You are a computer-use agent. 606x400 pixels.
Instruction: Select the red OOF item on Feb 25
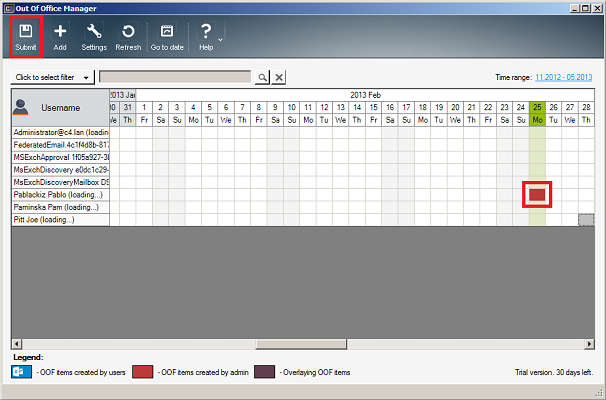click(537, 194)
